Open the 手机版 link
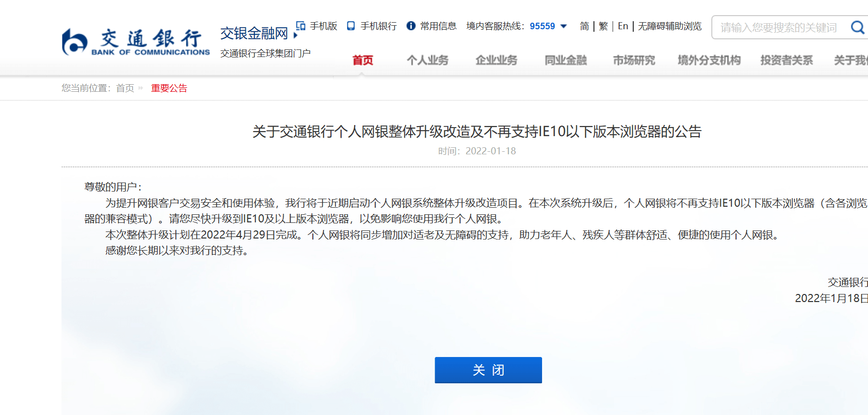 (x=323, y=26)
